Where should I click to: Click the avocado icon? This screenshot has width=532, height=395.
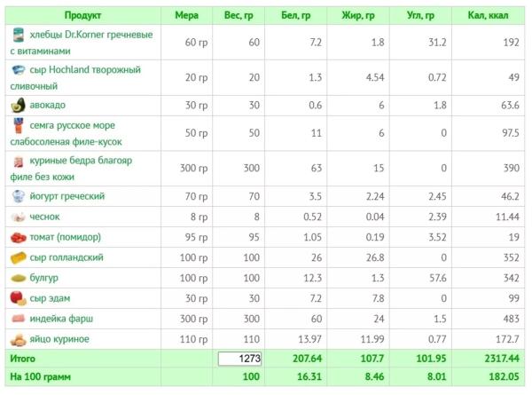click(x=18, y=105)
